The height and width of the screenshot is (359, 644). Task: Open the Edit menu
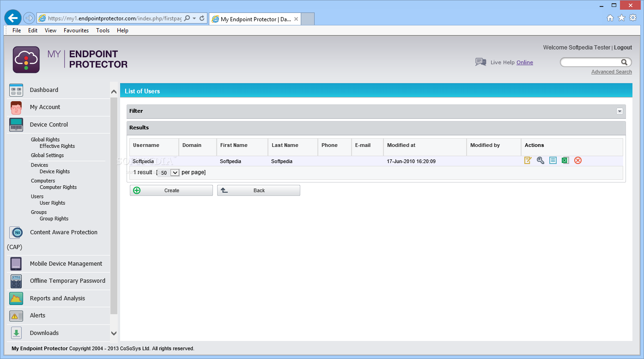tap(33, 30)
